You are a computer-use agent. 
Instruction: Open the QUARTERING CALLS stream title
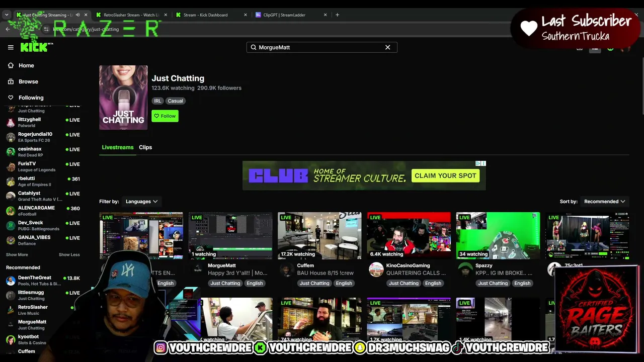coord(416,273)
